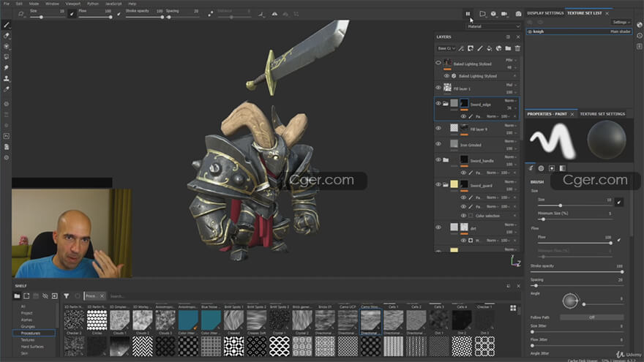Add effect wand icon in Layers toolbar
Viewport: 644px width, 362px height.
[461, 48]
